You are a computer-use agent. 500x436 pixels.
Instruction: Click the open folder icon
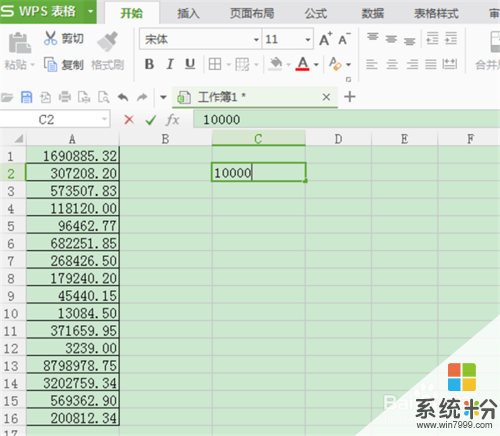pyautogui.click(x=7, y=97)
